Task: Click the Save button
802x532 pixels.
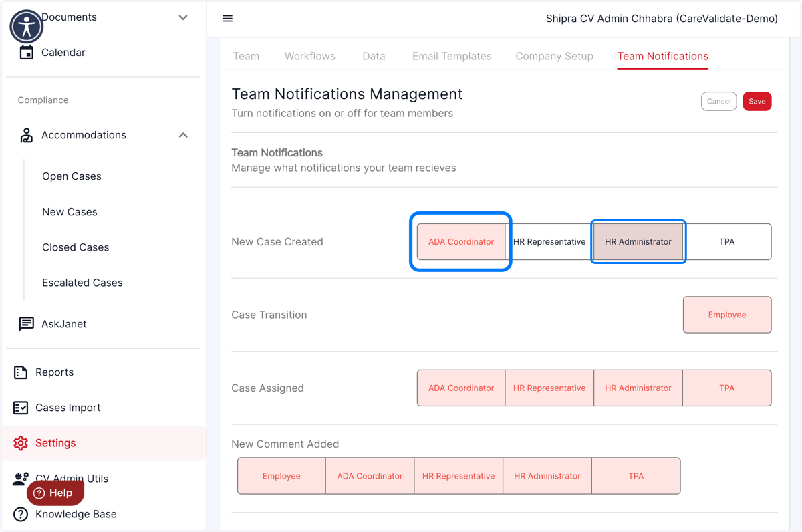Action: pos(757,101)
